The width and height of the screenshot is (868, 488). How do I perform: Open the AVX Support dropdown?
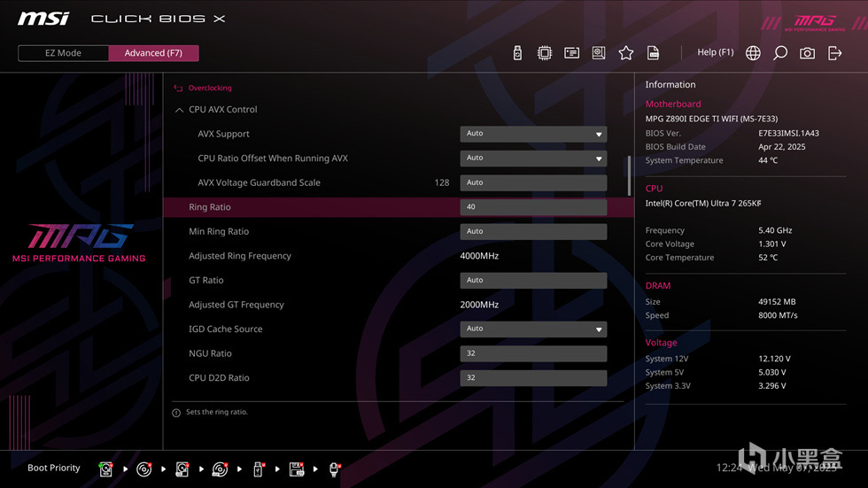533,134
